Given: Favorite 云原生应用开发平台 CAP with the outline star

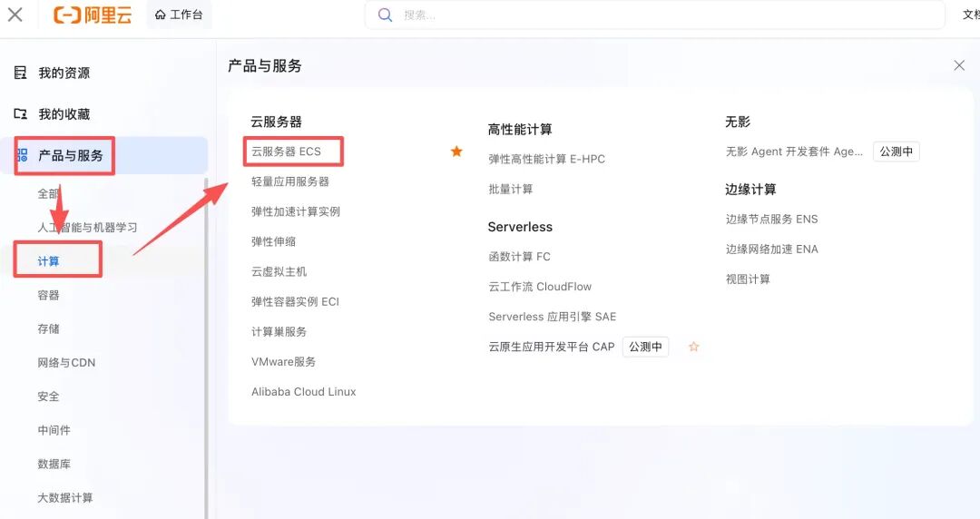Looking at the screenshot, I should tap(693, 347).
